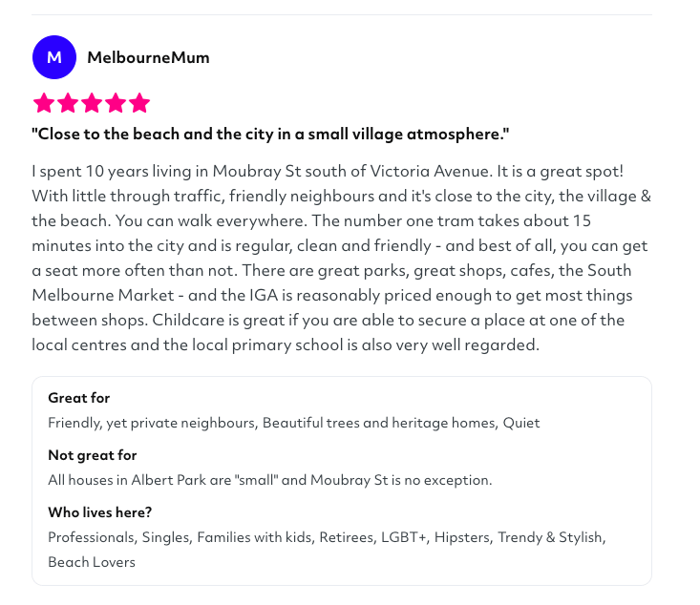Click the bold review title about village atmosphere
Screen dimensions: 700x605
tap(270, 134)
